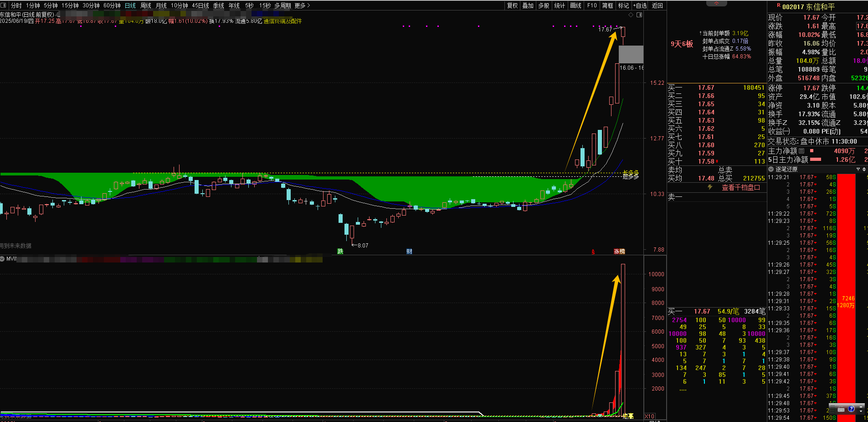
Task: Expand the MVI indicator dropdown arrow
Action: click(x=2, y=258)
